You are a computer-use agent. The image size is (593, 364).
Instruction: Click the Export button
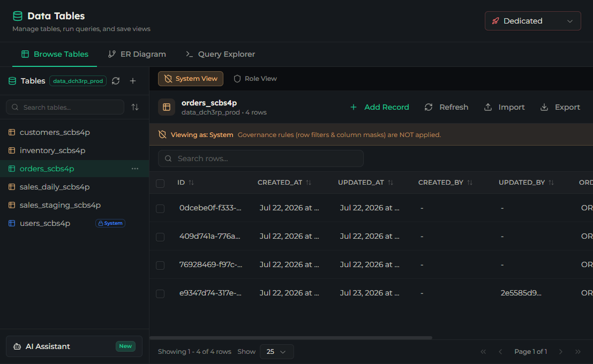pyautogui.click(x=560, y=108)
